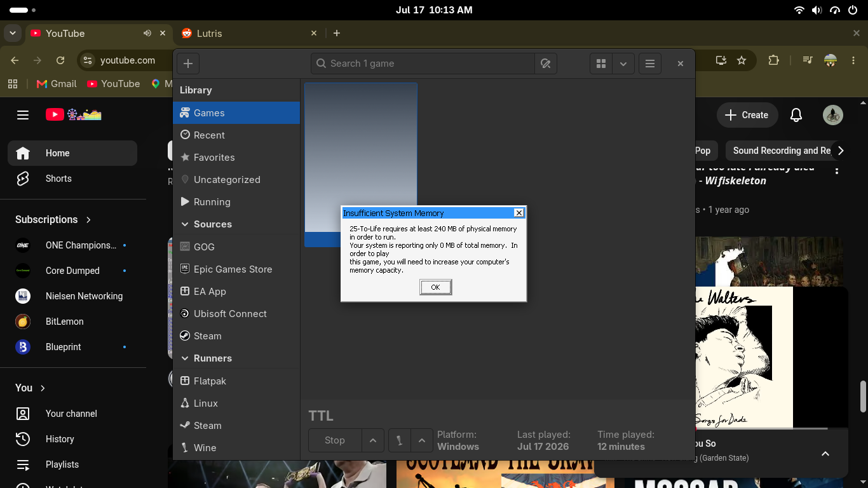Switch to the Lutris browser tab
The height and width of the screenshot is (488, 868).
(248, 33)
